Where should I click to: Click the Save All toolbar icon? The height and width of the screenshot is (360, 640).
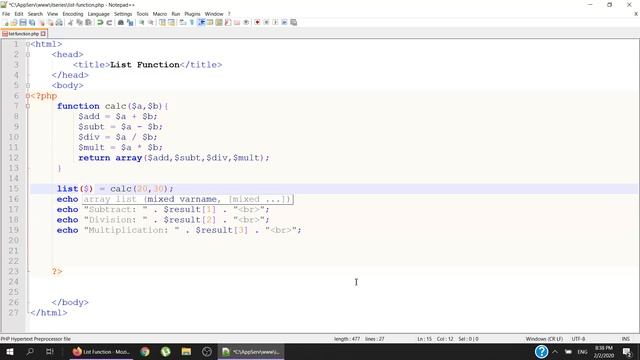pos(32,22)
